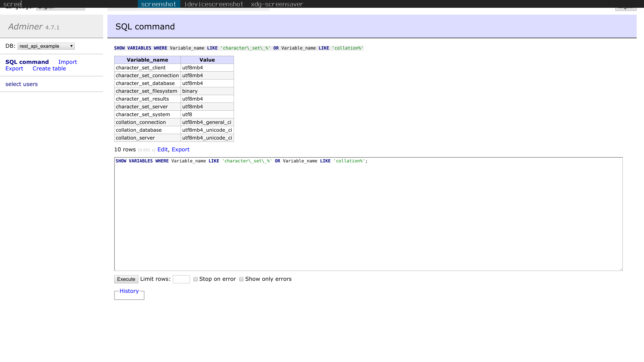Click Export link beside row count
644x362 pixels.
point(180,149)
